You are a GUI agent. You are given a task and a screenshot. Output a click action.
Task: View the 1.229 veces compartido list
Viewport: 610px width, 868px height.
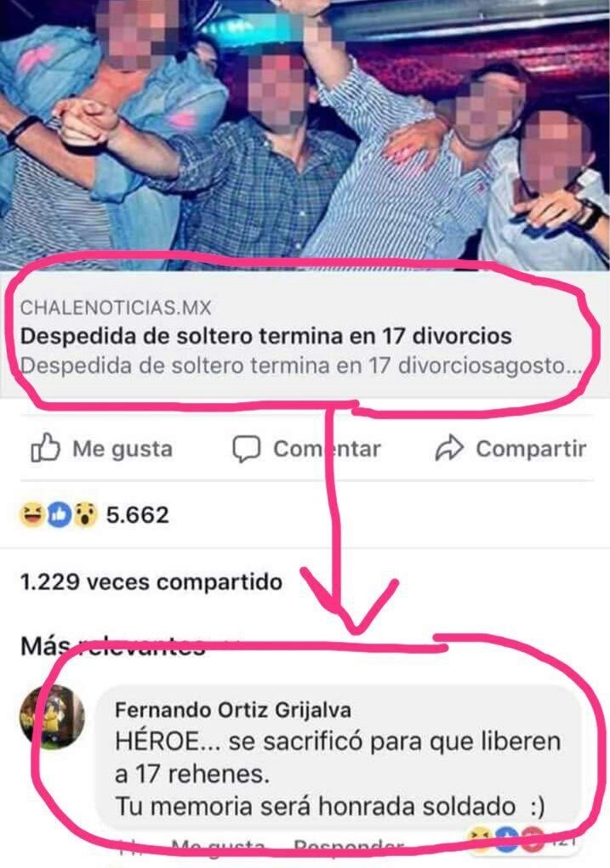coord(151,582)
